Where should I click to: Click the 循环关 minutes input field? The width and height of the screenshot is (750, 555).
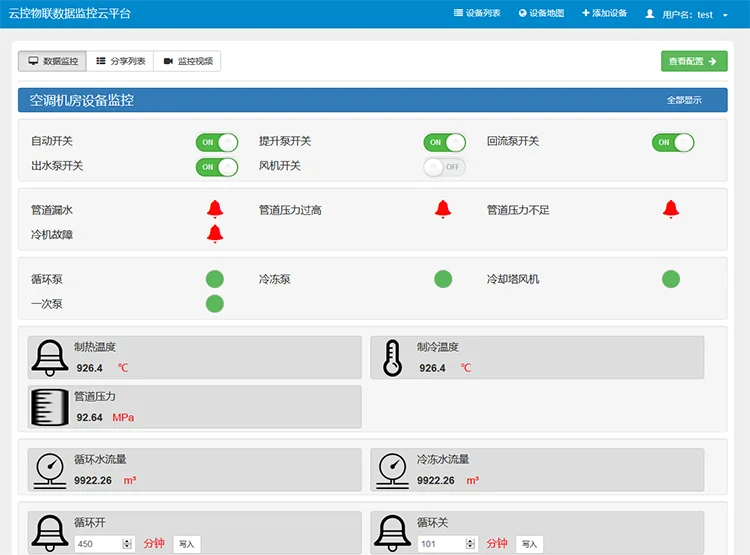coord(447,544)
